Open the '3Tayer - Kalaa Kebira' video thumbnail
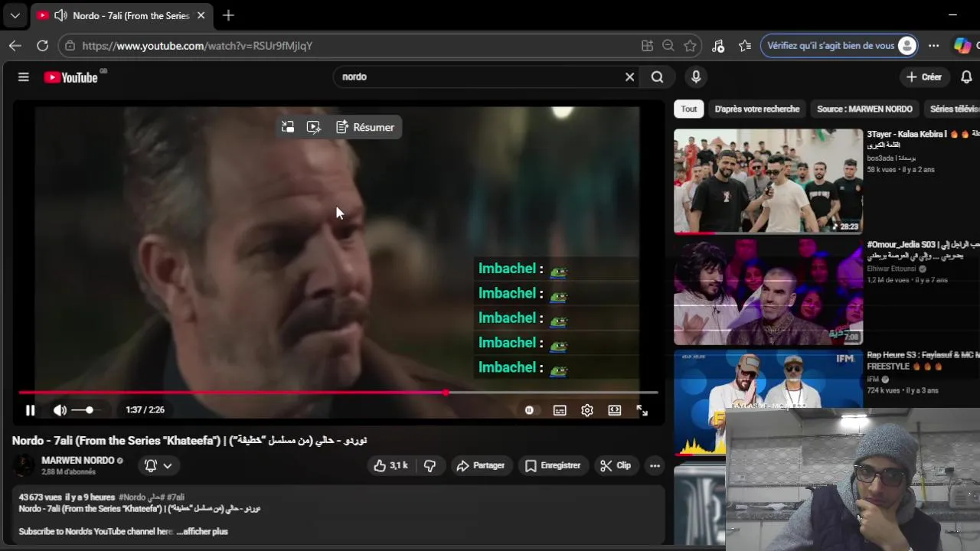Image resolution: width=980 pixels, height=551 pixels. pyautogui.click(x=768, y=181)
